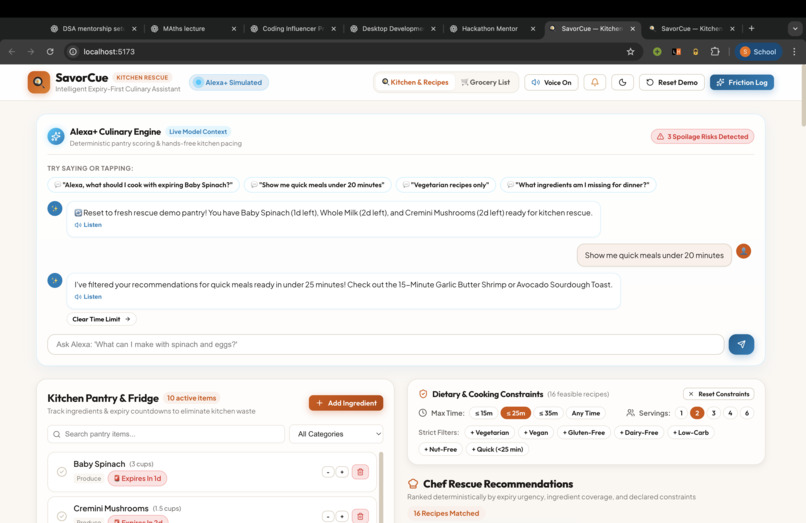Toggle Vegan strict filter
Screen dimensions: 806x523
click(x=536, y=432)
